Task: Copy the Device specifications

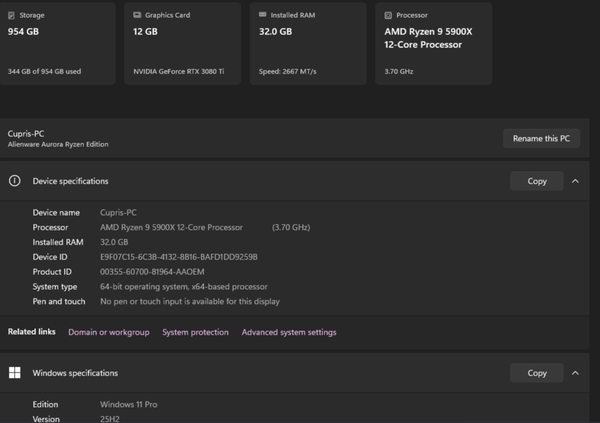Action: [537, 181]
